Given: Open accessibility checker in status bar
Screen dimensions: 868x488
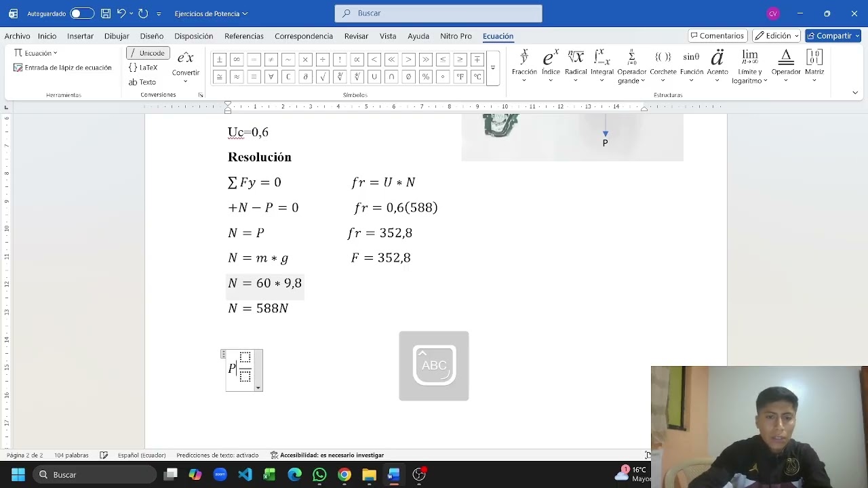Looking at the screenshot, I should [327, 455].
